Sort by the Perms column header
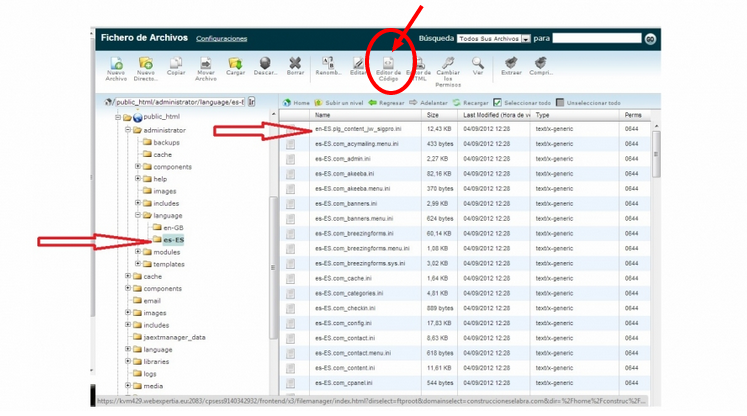The width and height of the screenshot is (747, 416). coord(633,115)
